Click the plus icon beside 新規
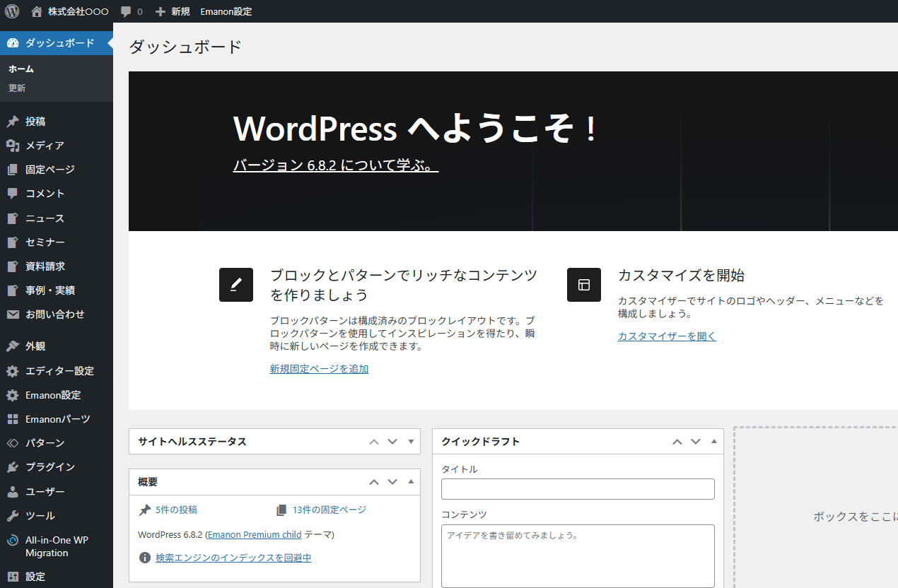Image resolution: width=898 pixels, height=588 pixels. pos(161,12)
